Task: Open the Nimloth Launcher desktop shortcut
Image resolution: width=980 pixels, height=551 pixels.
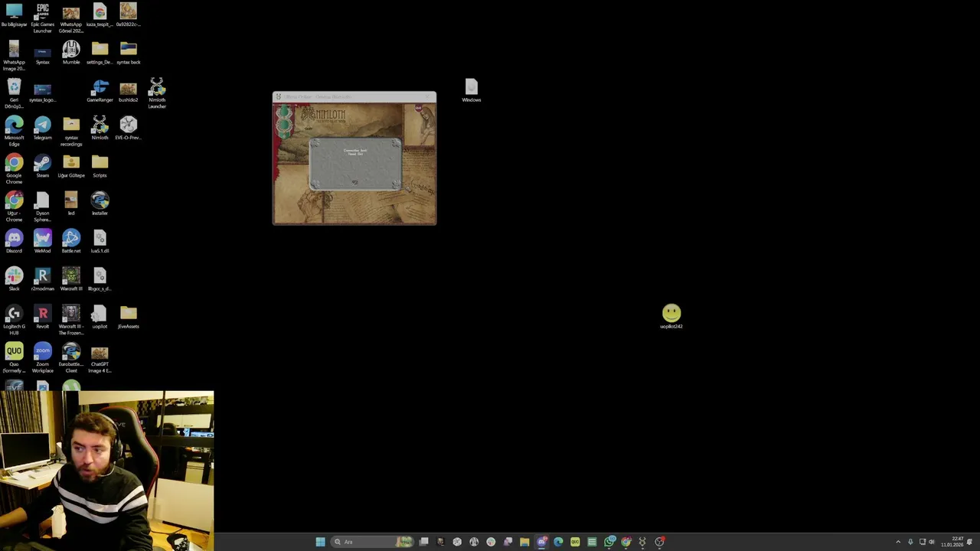Action: [157, 93]
